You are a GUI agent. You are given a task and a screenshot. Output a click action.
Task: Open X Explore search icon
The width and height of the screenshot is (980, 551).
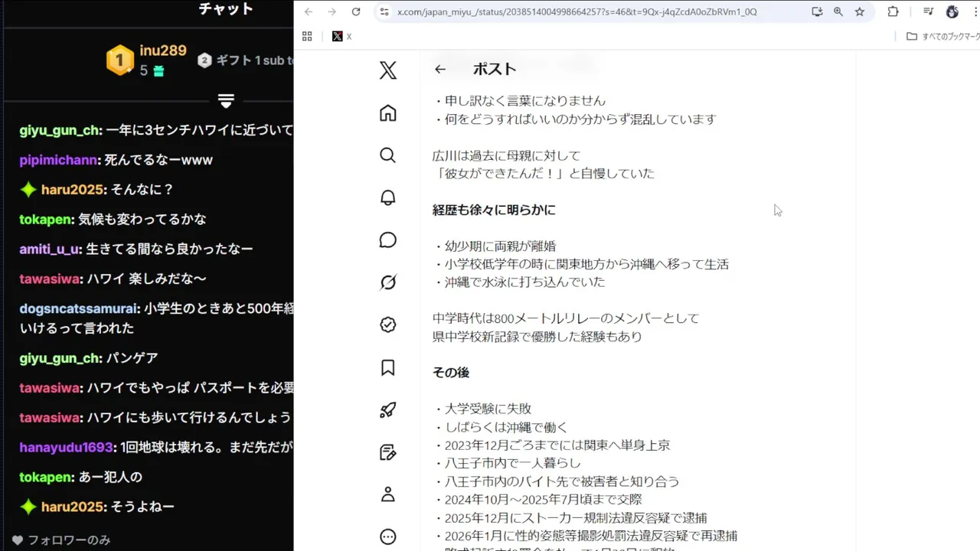coord(388,155)
